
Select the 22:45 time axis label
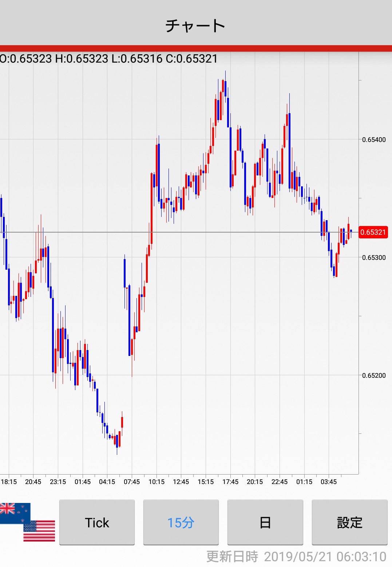click(280, 482)
